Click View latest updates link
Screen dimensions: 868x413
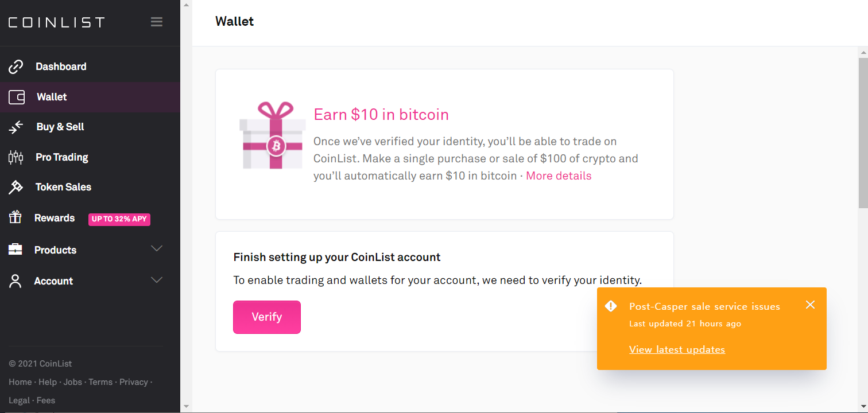677,349
